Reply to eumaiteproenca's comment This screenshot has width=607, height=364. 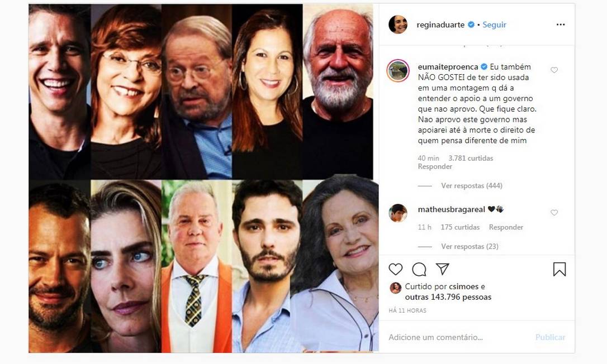pos(435,167)
